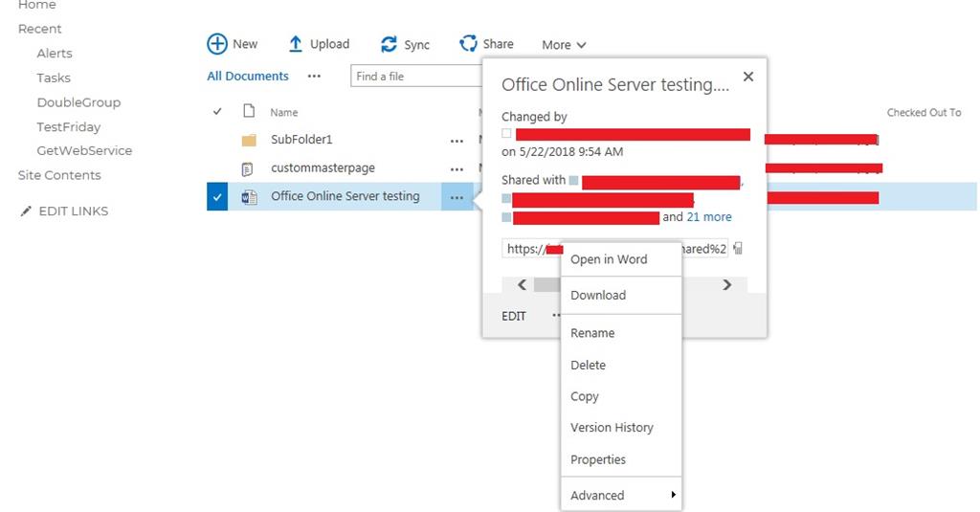Click the EDIT LINKS text link

(x=73, y=211)
